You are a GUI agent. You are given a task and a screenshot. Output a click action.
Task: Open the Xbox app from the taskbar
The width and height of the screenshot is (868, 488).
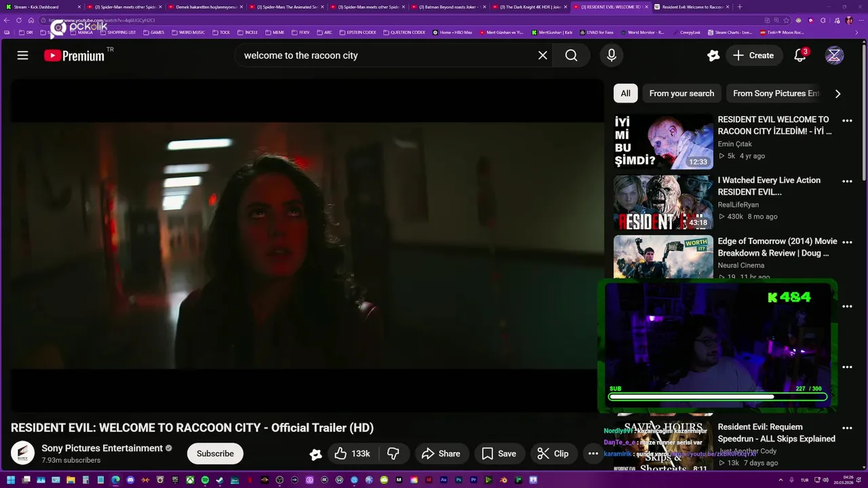190,480
